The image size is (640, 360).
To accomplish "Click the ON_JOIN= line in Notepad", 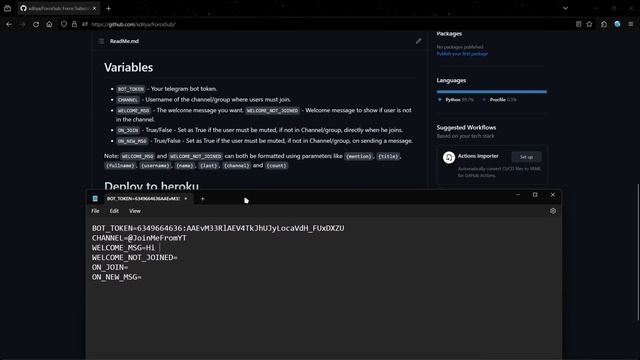I will (110, 267).
